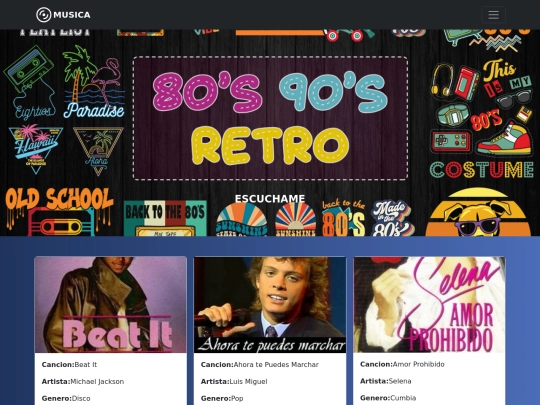540x405 pixels.
Task: Select the Genero: Pop text
Action: [222, 398]
